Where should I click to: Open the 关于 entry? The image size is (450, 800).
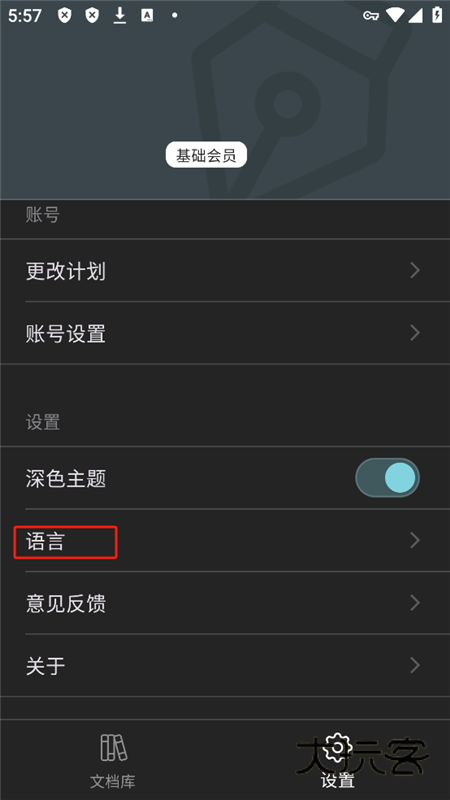[225, 666]
